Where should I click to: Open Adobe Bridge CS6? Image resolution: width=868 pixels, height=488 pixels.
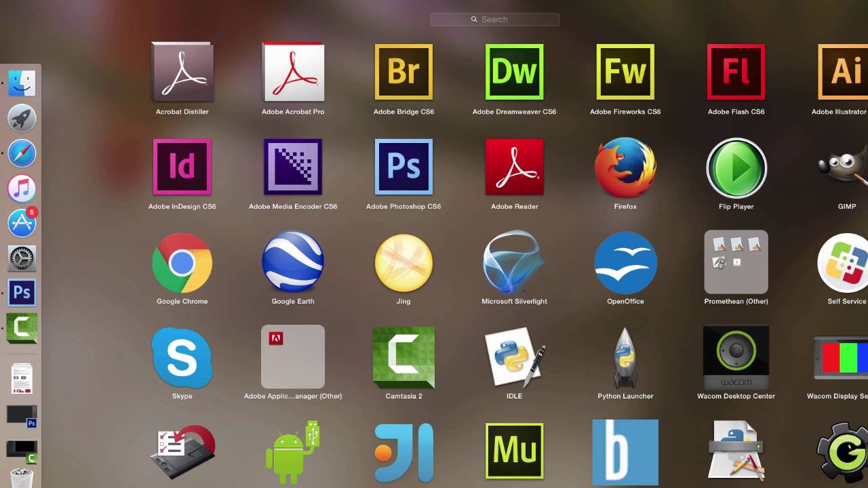click(x=403, y=72)
